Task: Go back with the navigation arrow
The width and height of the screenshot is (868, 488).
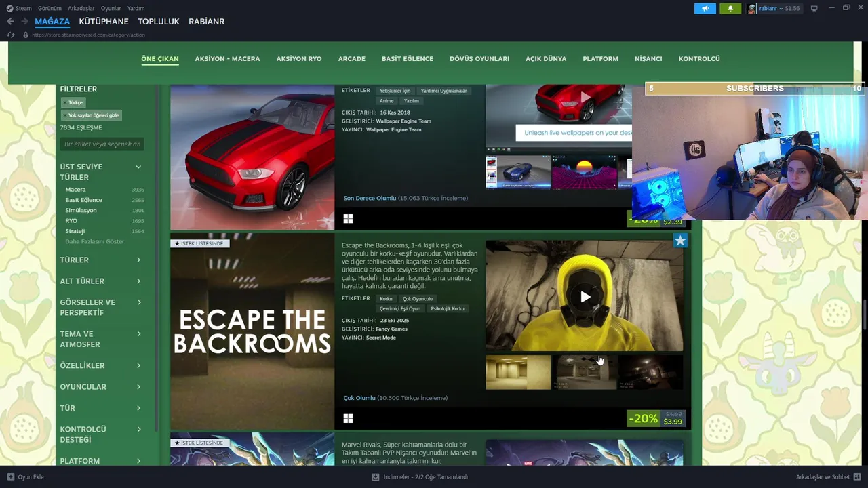Action: coord(10,22)
